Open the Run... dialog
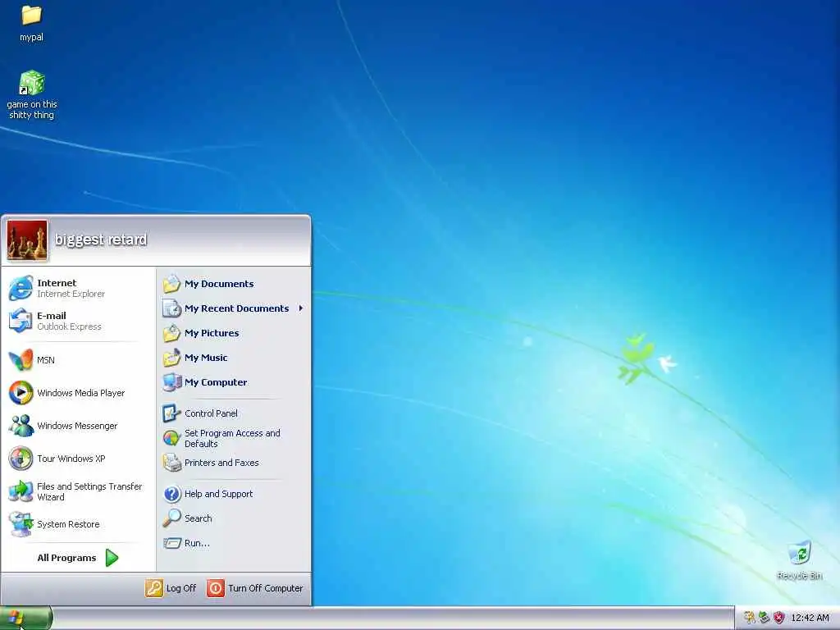Viewport: 840px width, 630px height. [234, 543]
